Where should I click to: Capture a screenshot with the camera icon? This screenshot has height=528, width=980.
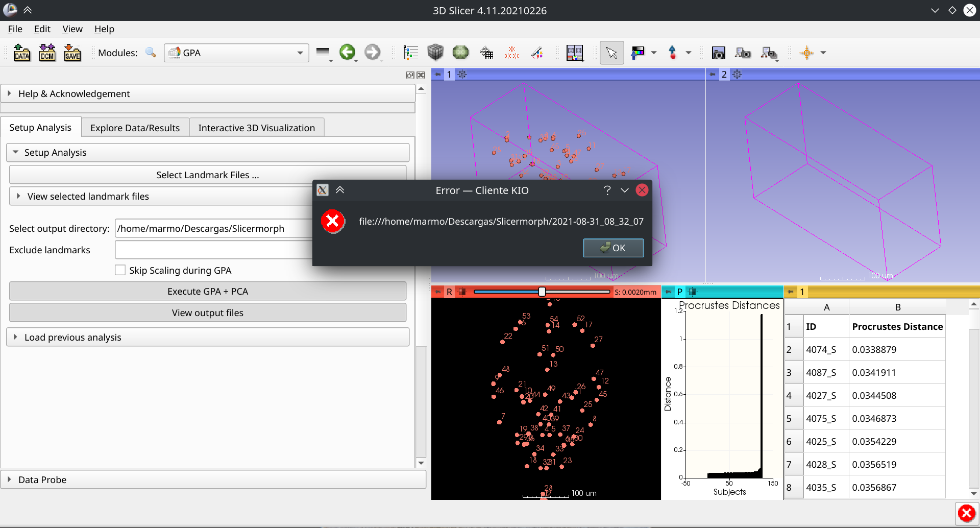[x=719, y=53]
